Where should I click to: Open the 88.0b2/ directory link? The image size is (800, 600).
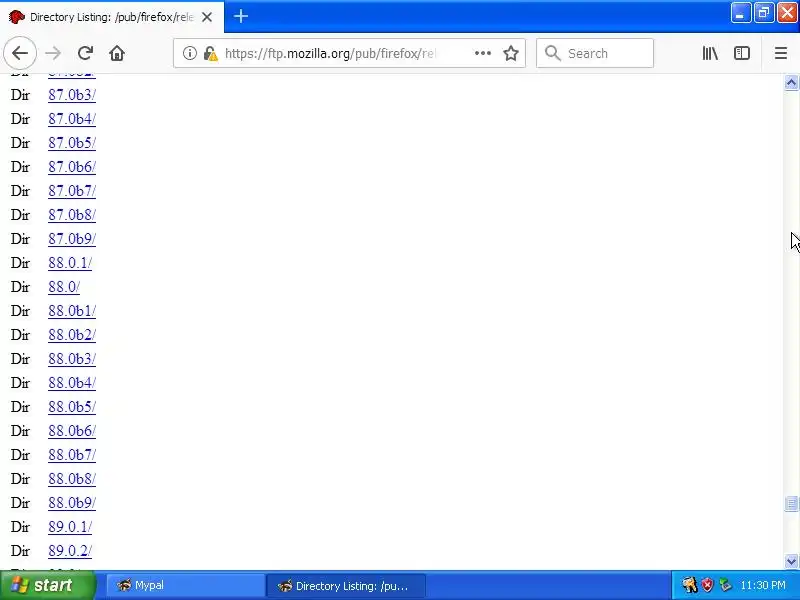click(72, 335)
